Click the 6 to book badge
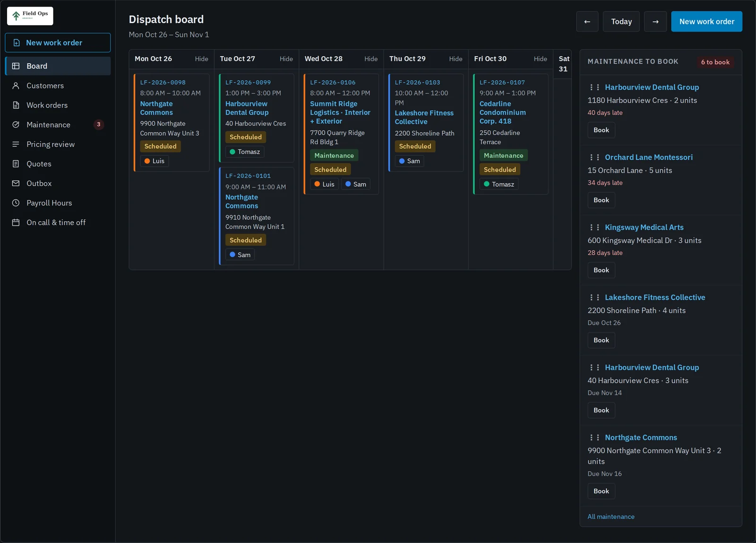Screen dimensions: 756x543 [715, 62]
